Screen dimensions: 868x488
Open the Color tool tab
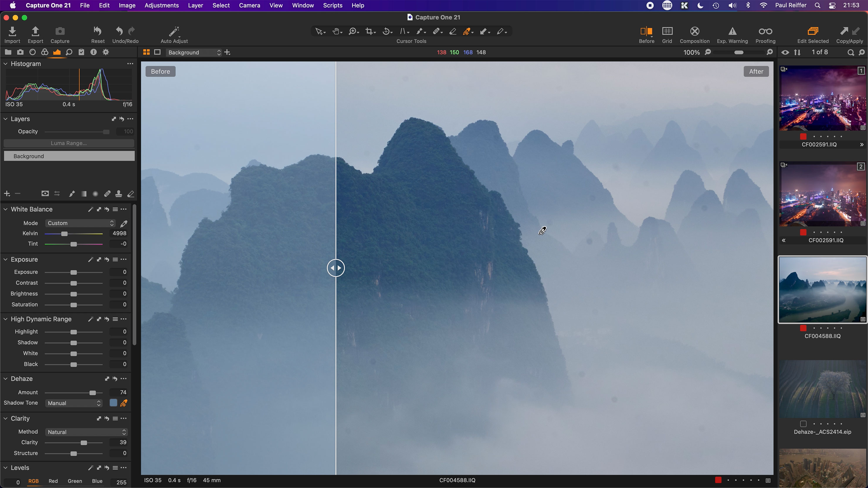tap(45, 52)
